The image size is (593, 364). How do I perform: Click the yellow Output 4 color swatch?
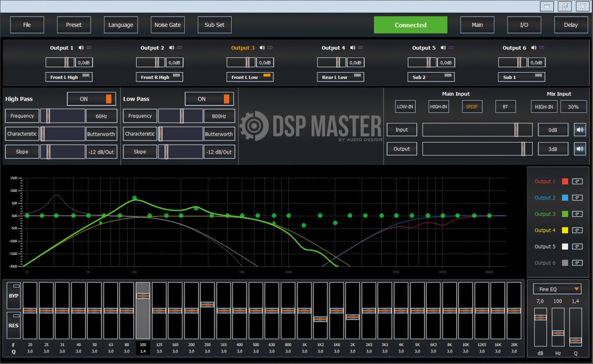pyautogui.click(x=565, y=230)
